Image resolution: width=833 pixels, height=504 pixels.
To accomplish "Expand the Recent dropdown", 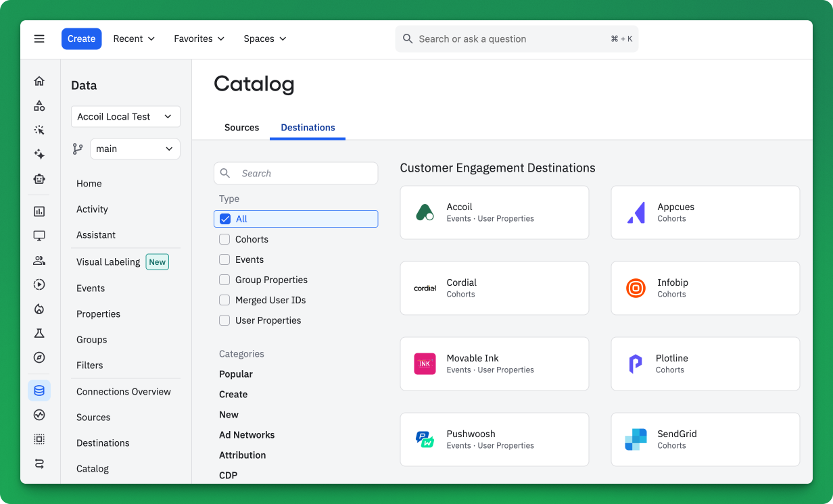I will click(134, 39).
